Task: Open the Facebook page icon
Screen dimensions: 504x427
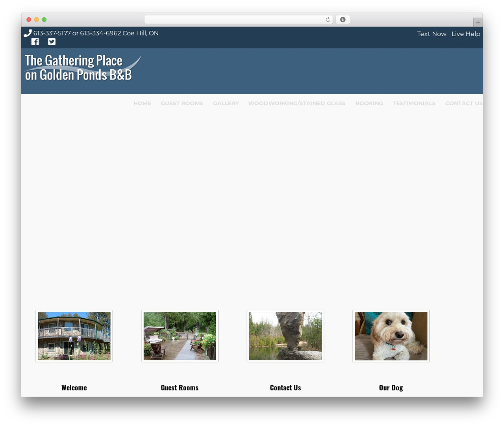Action: [35, 42]
